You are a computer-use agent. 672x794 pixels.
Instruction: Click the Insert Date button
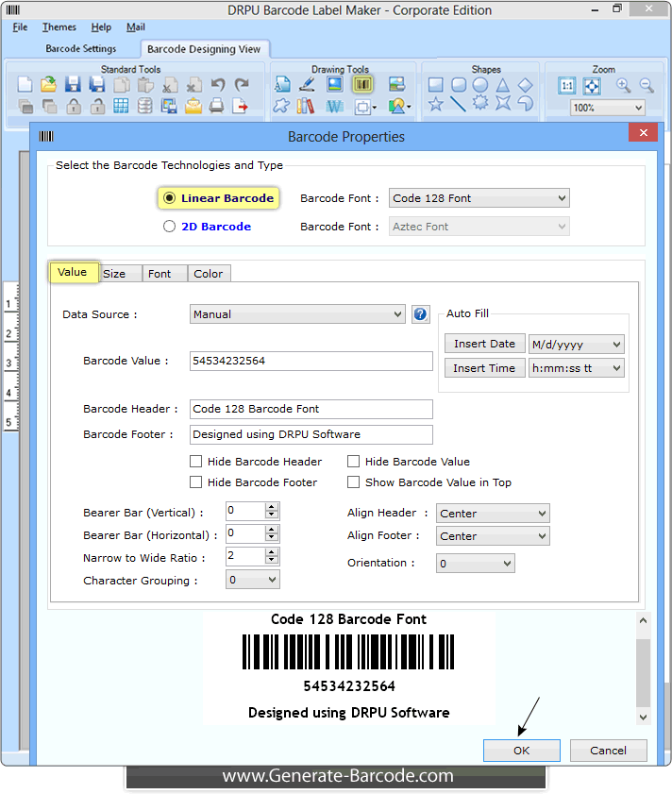[484, 344]
